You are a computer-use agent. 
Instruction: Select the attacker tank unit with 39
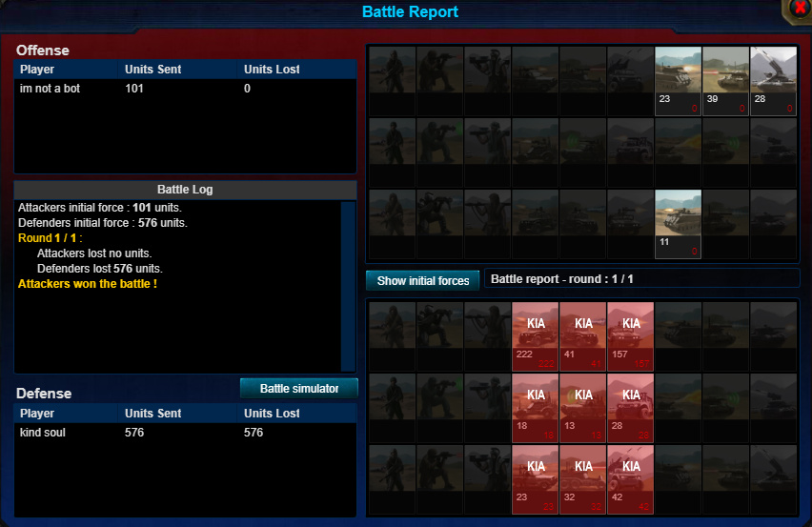tap(725, 81)
